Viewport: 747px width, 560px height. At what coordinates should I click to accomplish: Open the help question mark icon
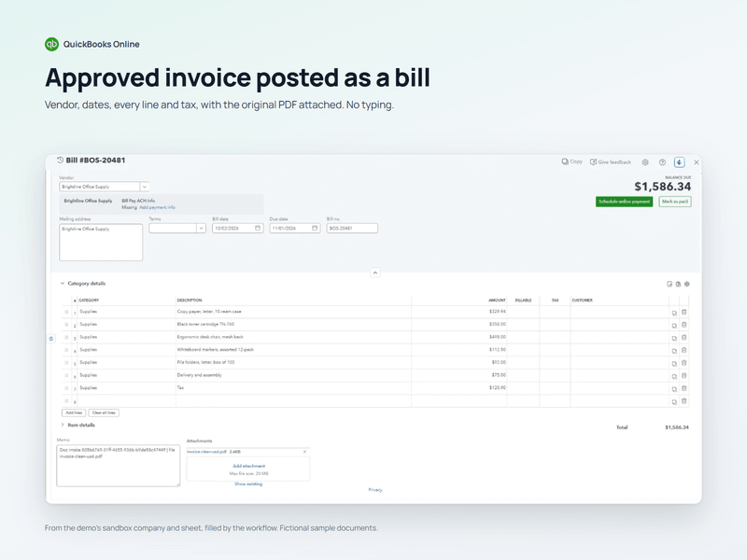[662, 162]
